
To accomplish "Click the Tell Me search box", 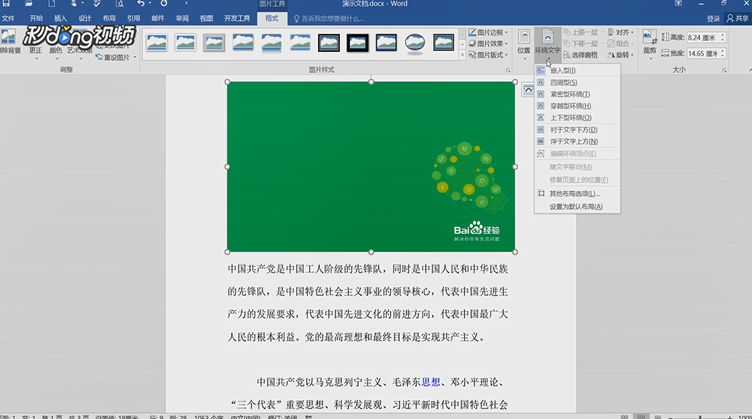I will [x=329, y=19].
